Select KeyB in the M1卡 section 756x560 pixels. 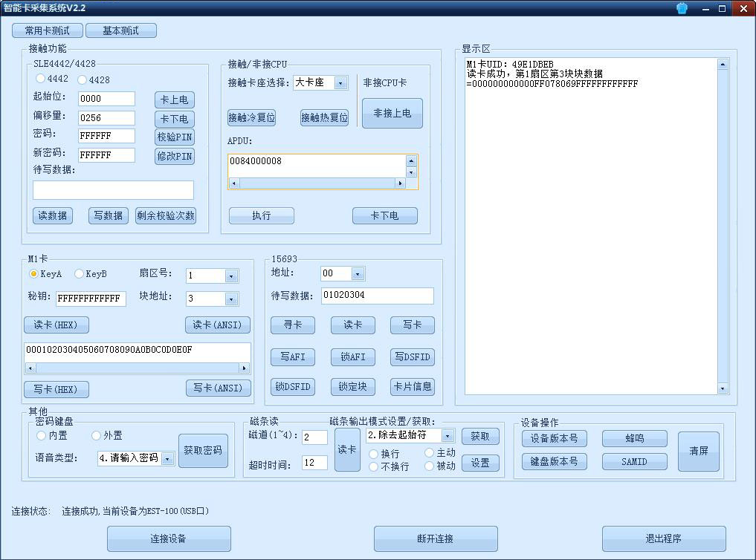pyautogui.click(x=79, y=273)
